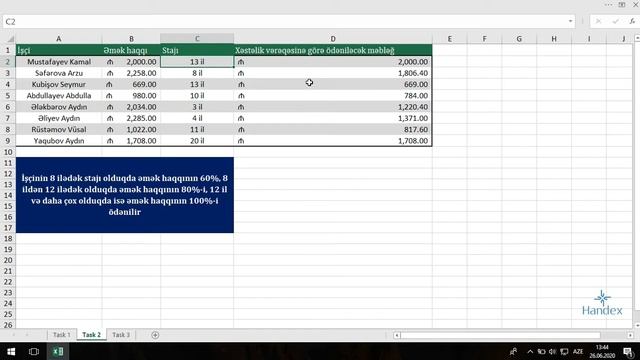Click the network icon in system tray
640x360 pixels.
click(564, 351)
